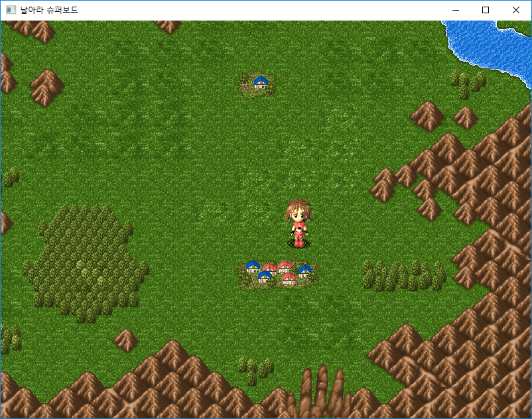Click the town with several blue and red roofed houses
This screenshot has height=419, width=532.
click(277, 274)
